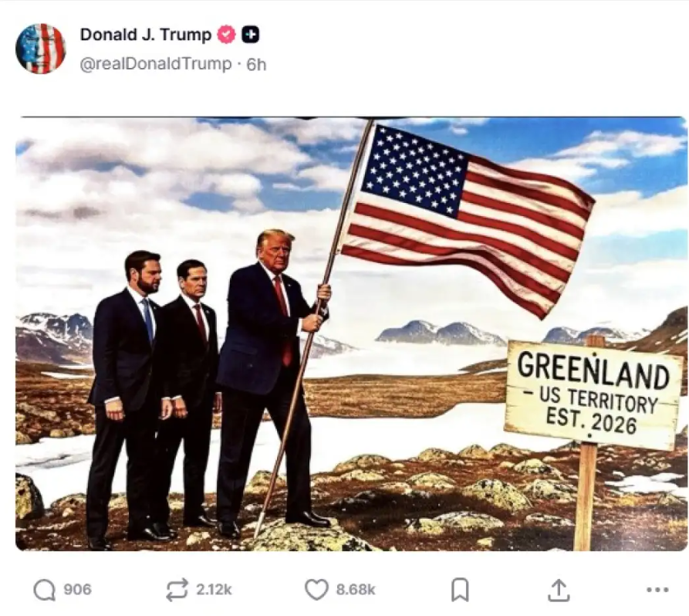Screen dimensions: 689x616
Task: Click the dark plus badge beside name
Action: 251,35
